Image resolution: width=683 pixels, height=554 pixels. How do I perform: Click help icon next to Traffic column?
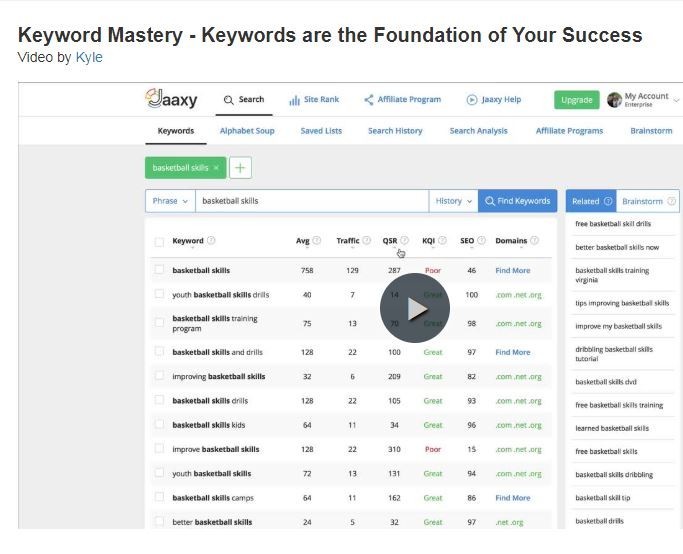coord(367,240)
